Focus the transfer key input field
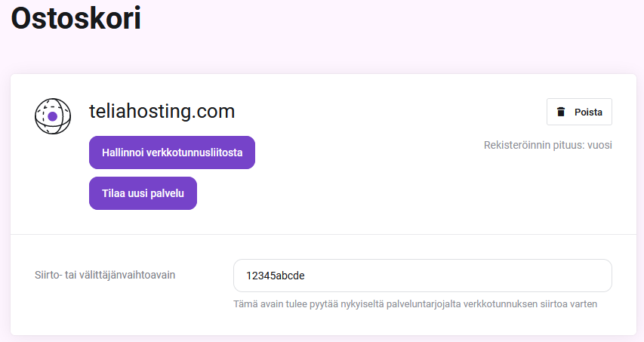Image resolution: width=644 pixels, height=342 pixels. pyautogui.click(x=423, y=276)
